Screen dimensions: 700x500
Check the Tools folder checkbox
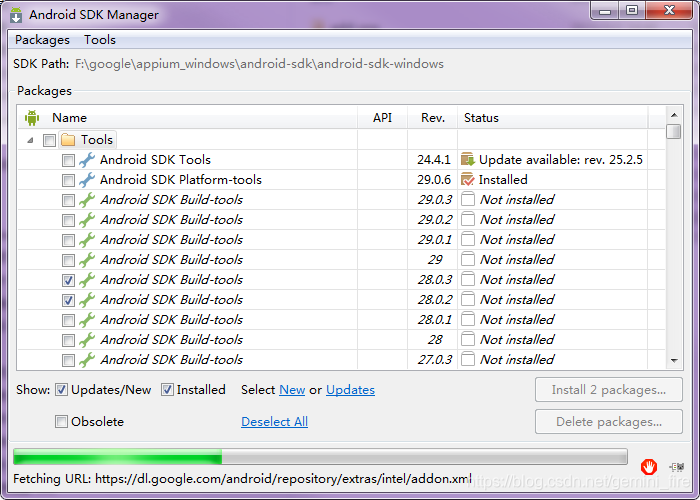tap(49, 141)
